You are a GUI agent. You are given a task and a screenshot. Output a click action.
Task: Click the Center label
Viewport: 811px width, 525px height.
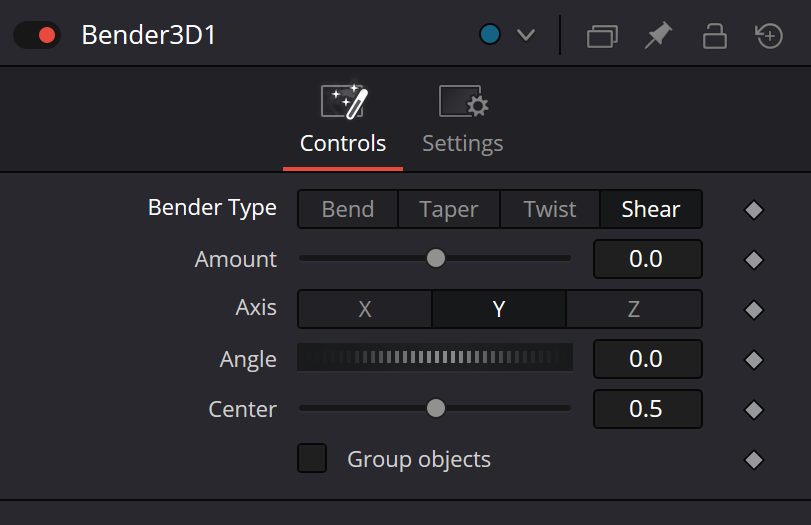[243, 409]
